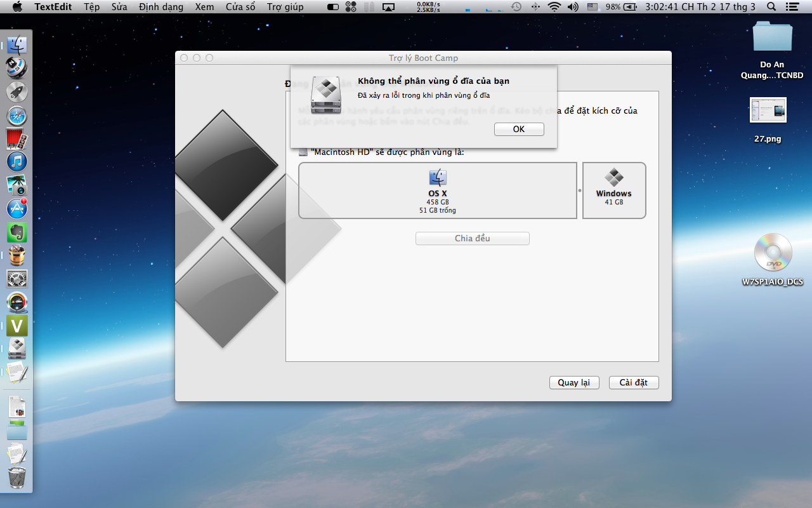
Task: Click the Cài đặt button
Action: click(634, 382)
